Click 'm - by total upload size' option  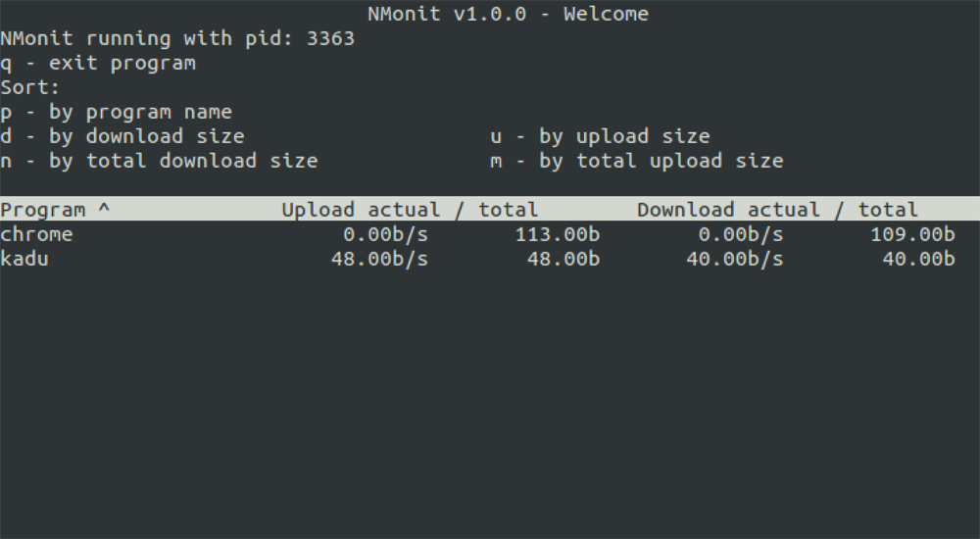[637, 161]
